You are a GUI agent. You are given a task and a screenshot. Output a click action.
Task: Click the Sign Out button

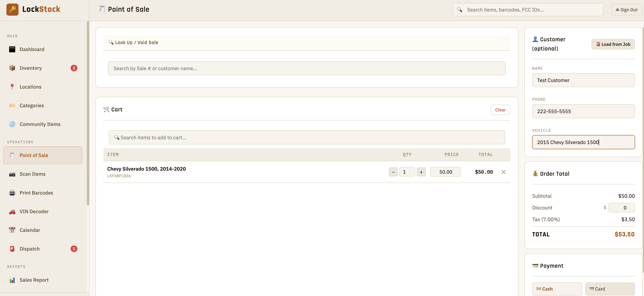click(x=626, y=10)
